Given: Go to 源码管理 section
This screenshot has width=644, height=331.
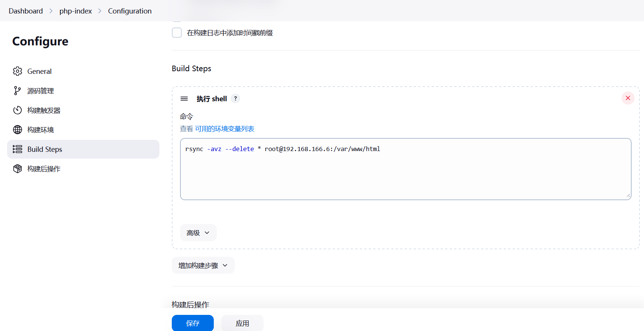Looking at the screenshot, I should [x=83, y=91].
